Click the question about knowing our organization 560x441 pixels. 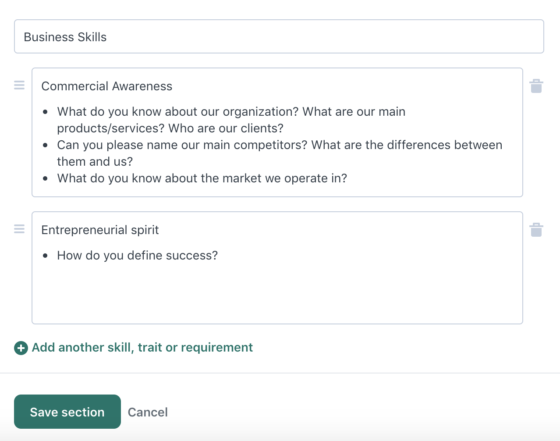pyautogui.click(x=231, y=120)
